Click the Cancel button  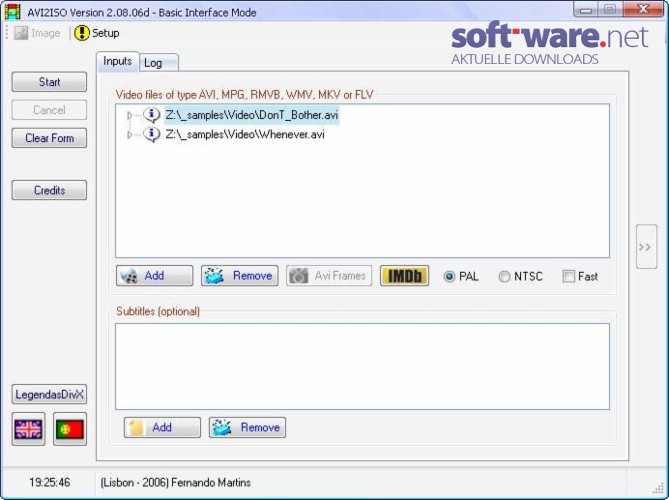click(x=49, y=110)
